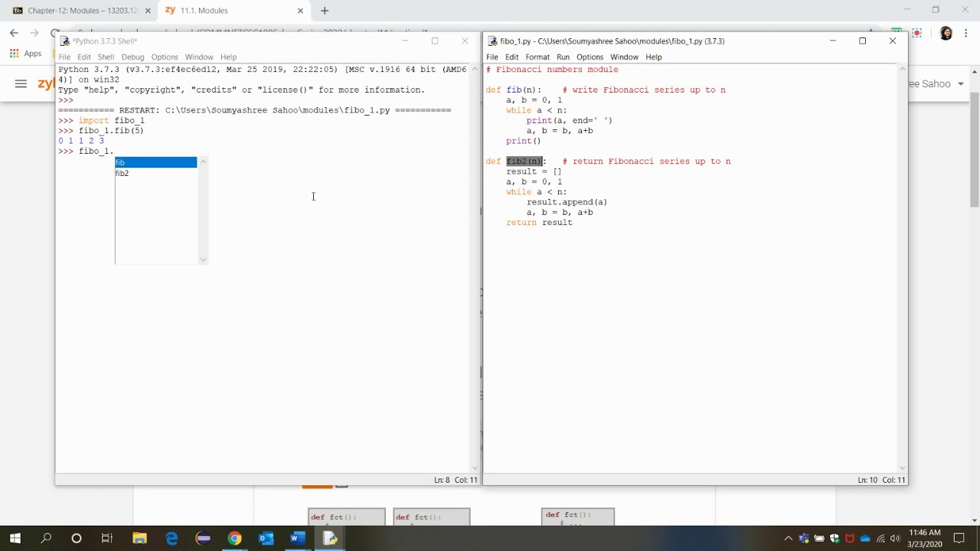
Task: Open Microsoft Word from the taskbar
Action: 298,539
